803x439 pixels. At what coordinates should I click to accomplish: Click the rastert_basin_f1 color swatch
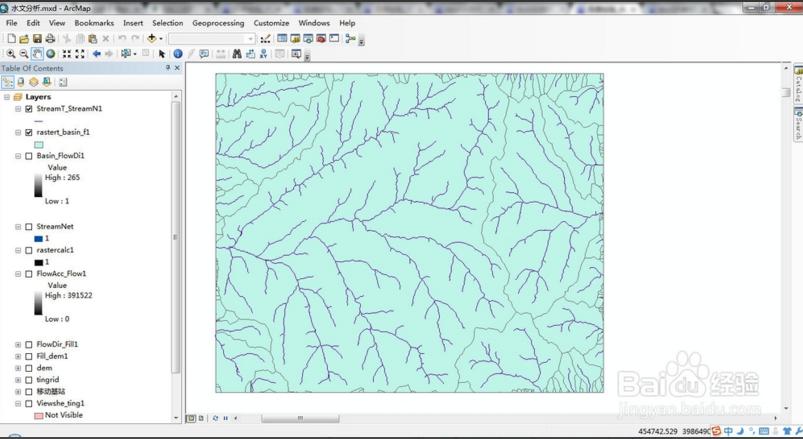(38, 145)
